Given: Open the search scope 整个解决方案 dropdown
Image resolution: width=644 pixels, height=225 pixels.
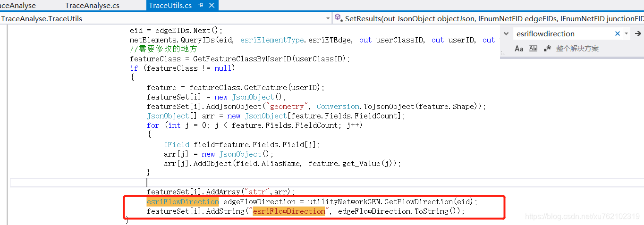Looking at the screenshot, I should click(577, 48).
